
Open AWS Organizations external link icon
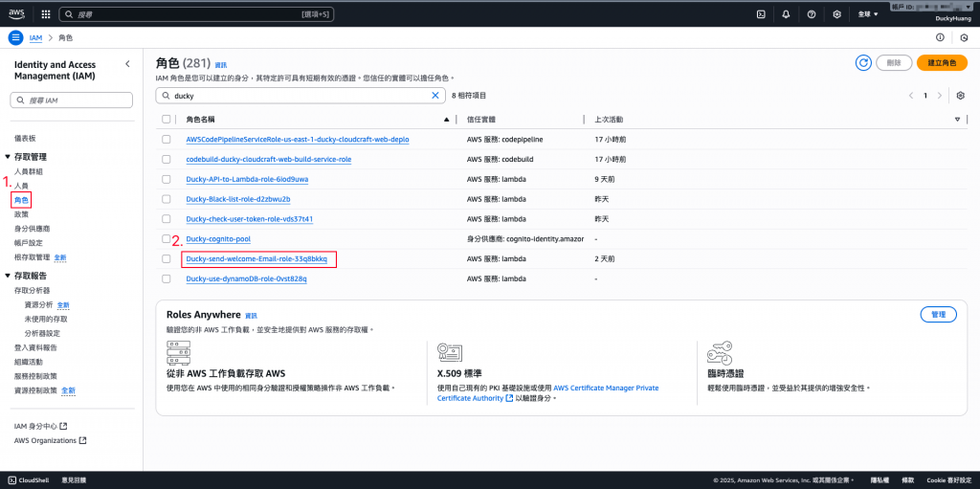click(82, 440)
